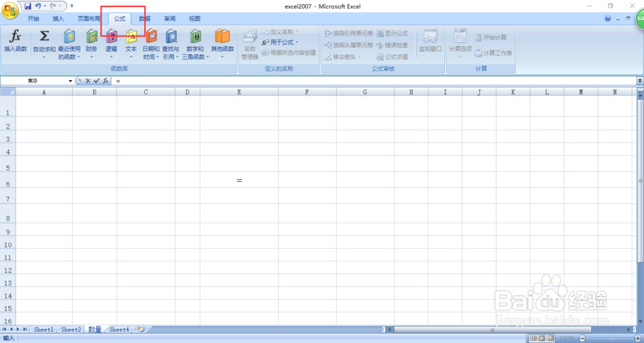Image resolution: width=644 pixels, height=343 pixels.
Task: Switch to the 审阅 tab
Action: [169, 19]
